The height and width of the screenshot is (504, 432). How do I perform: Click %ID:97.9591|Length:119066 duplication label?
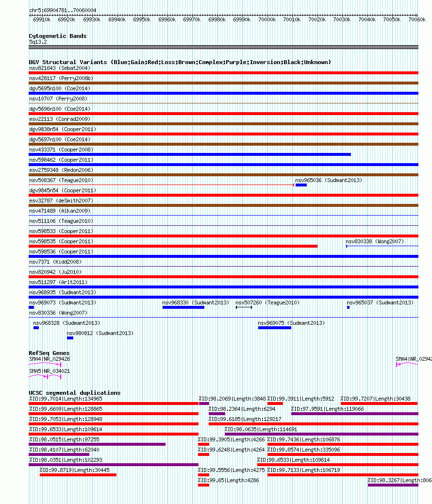(328, 409)
